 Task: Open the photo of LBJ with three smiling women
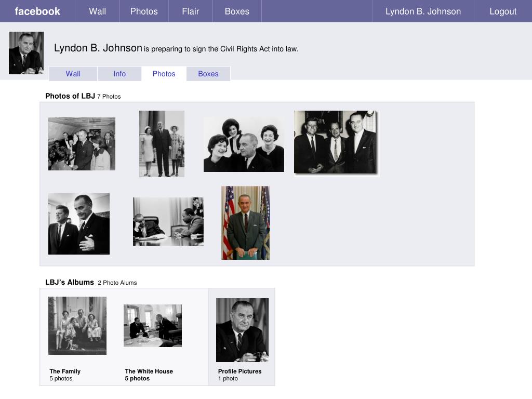point(244,144)
